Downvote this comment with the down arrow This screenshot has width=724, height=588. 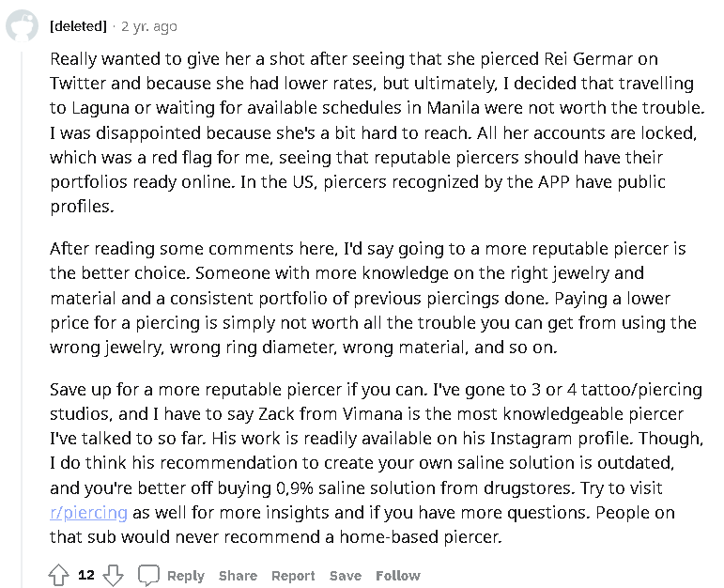(113, 576)
